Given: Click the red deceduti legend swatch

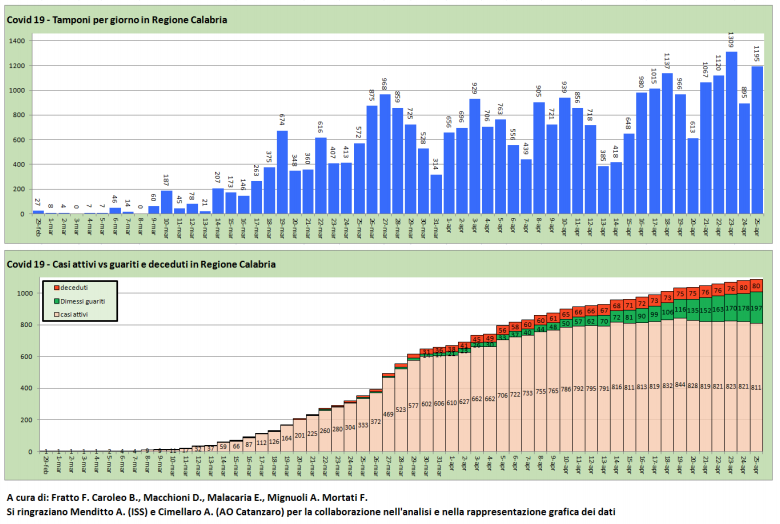Looking at the screenshot, I should (x=56, y=287).
